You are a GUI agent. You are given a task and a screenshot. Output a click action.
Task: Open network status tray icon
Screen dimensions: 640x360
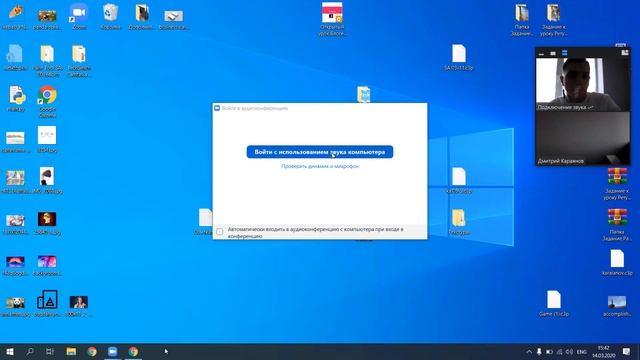559,351
